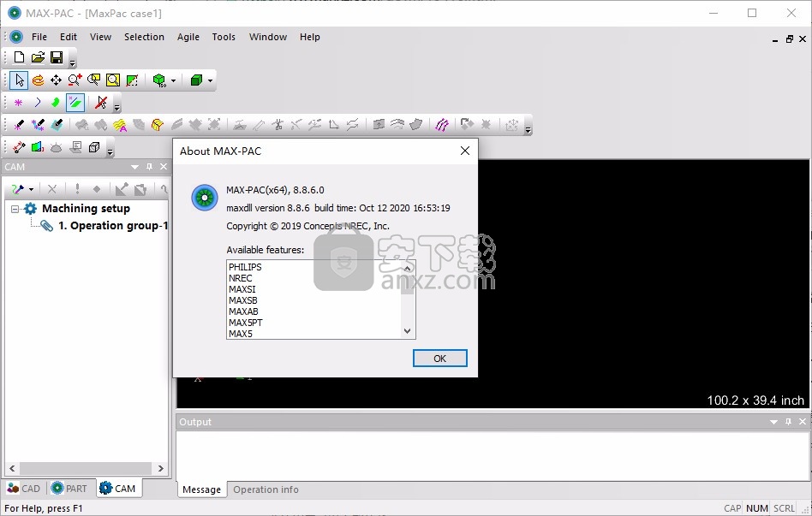
Task: Click the yellow striped surface patch icon
Action: tap(158, 125)
